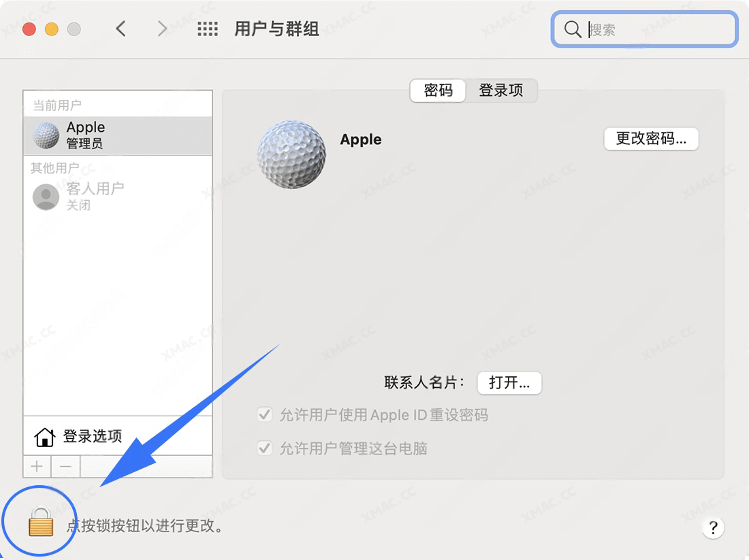Click the minus button to remove user
Screen dimensions: 749x560
coord(65,466)
